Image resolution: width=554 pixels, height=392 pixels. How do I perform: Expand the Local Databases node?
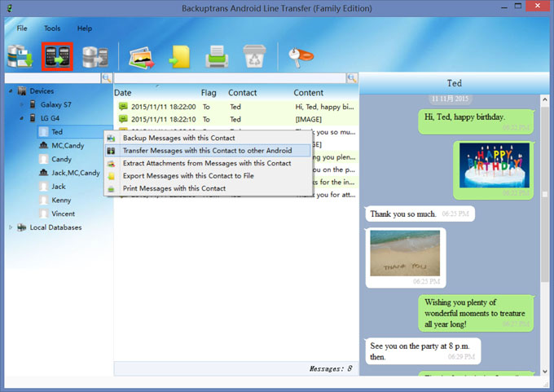(11, 227)
